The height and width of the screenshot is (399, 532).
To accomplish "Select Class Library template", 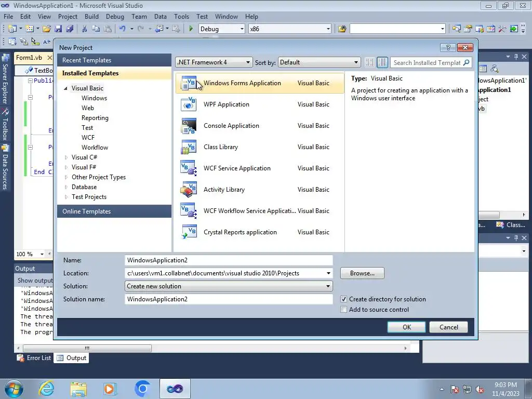I will [260, 147].
